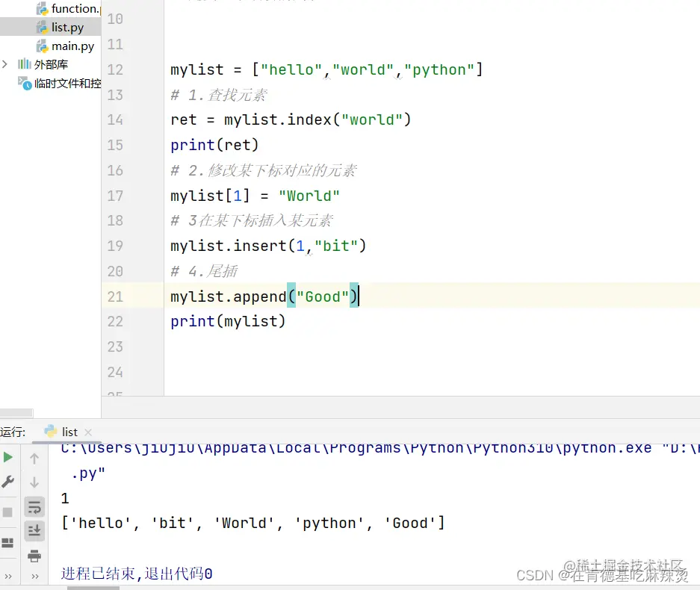The width and height of the screenshot is (700, 590).
Task: Toggle scroll to end in console
Action: coord(34,531)
